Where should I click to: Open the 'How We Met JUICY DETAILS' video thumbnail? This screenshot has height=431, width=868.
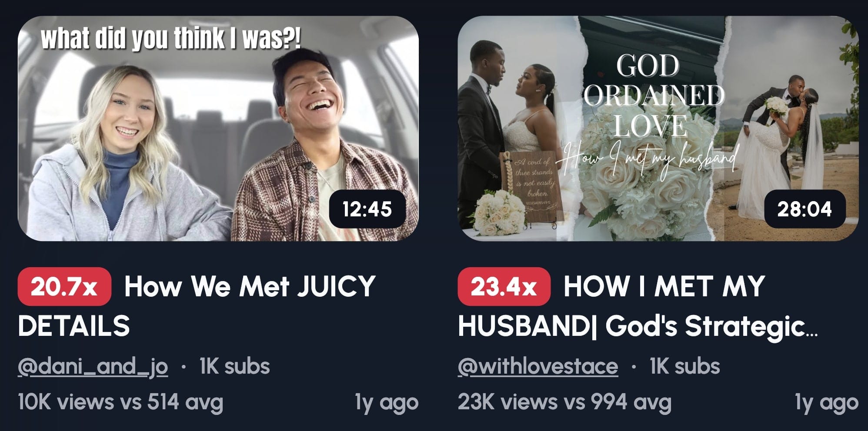pos(218,129)
